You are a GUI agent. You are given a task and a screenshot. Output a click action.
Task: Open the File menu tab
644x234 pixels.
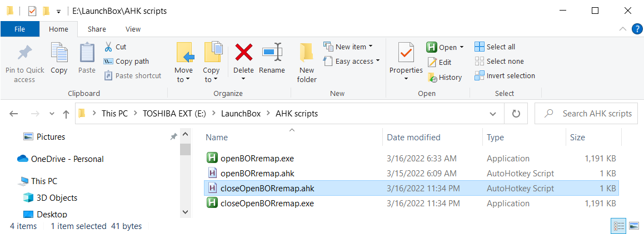pos(19,29)
